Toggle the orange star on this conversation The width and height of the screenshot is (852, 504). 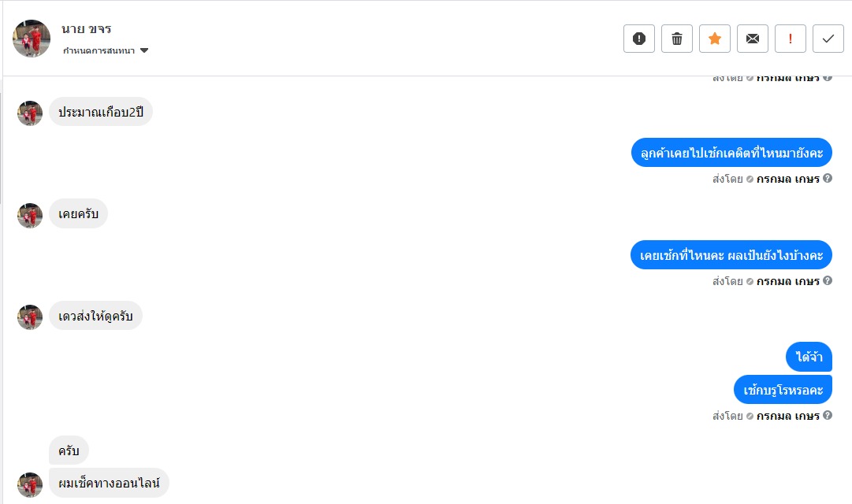click(715, 39)
